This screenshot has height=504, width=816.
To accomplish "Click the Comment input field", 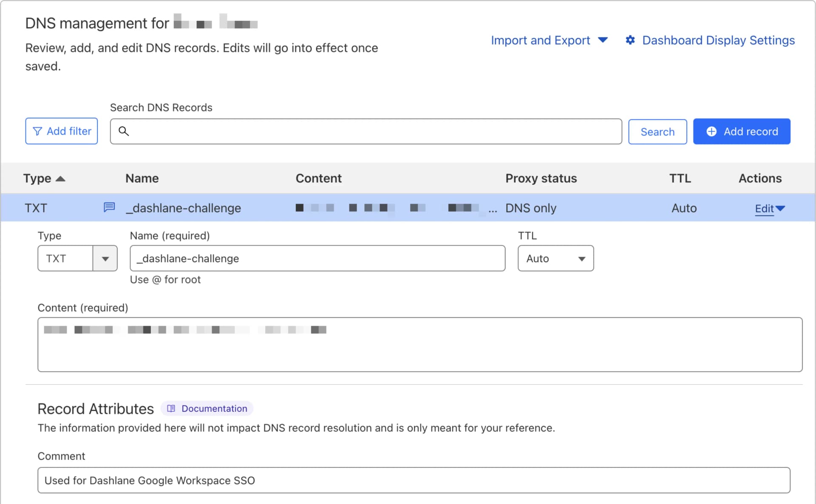I will (414, 480).
